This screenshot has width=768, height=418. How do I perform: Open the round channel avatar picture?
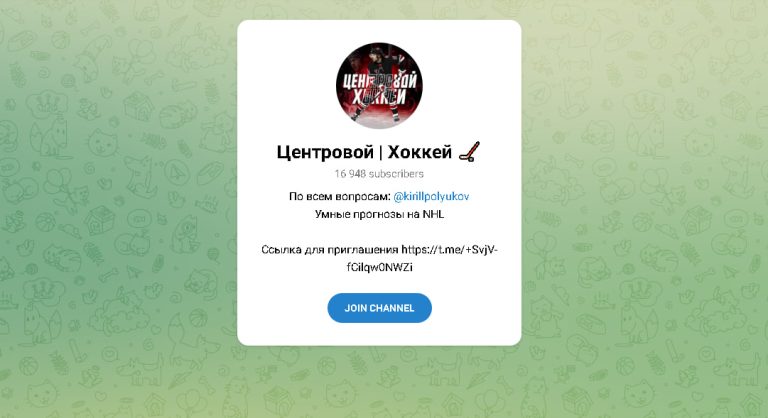click(379, 86)
